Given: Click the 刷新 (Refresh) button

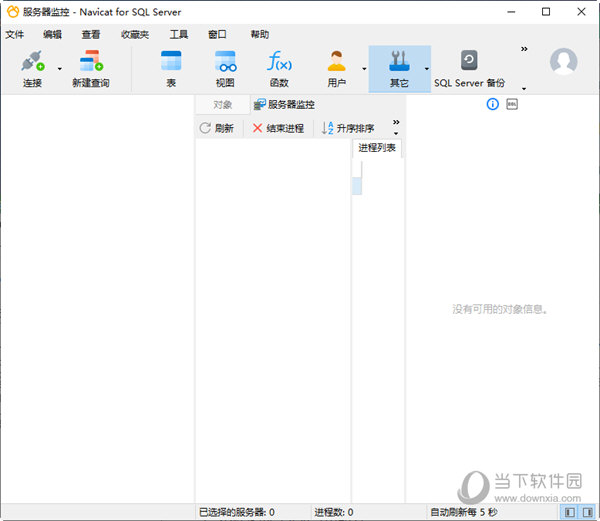Looking at the screenshot, I should (217, 128).
